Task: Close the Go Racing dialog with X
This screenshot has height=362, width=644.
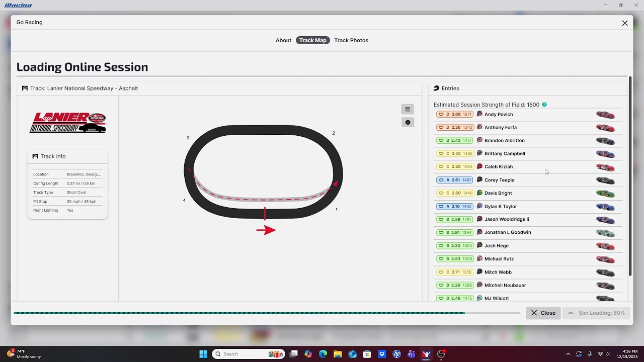Action: coord(625,23)
